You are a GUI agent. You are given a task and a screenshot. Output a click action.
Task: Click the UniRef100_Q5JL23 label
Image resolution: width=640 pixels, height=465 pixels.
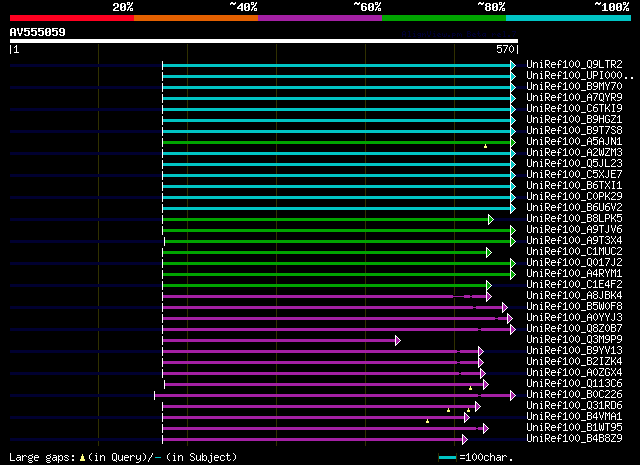click(574, 164)
